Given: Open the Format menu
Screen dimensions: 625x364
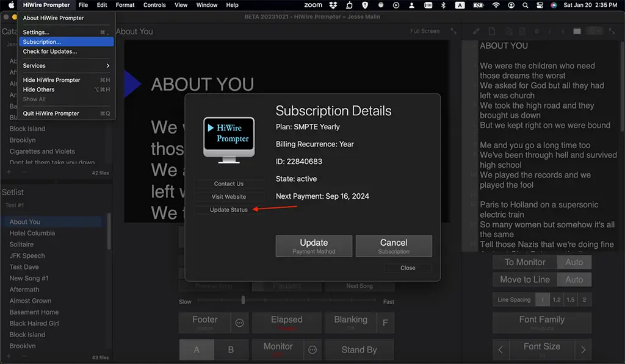Looking at the screenshot, I should click(125, 5).
